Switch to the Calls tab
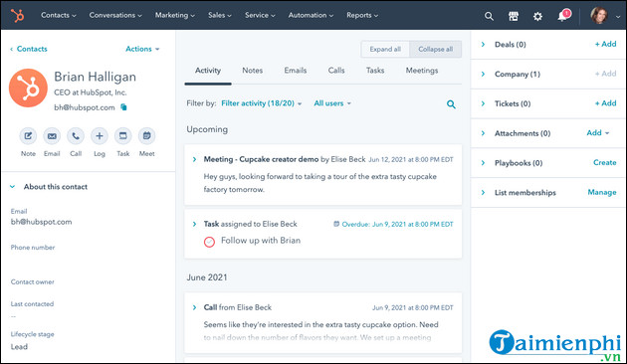 coord(336,71)
